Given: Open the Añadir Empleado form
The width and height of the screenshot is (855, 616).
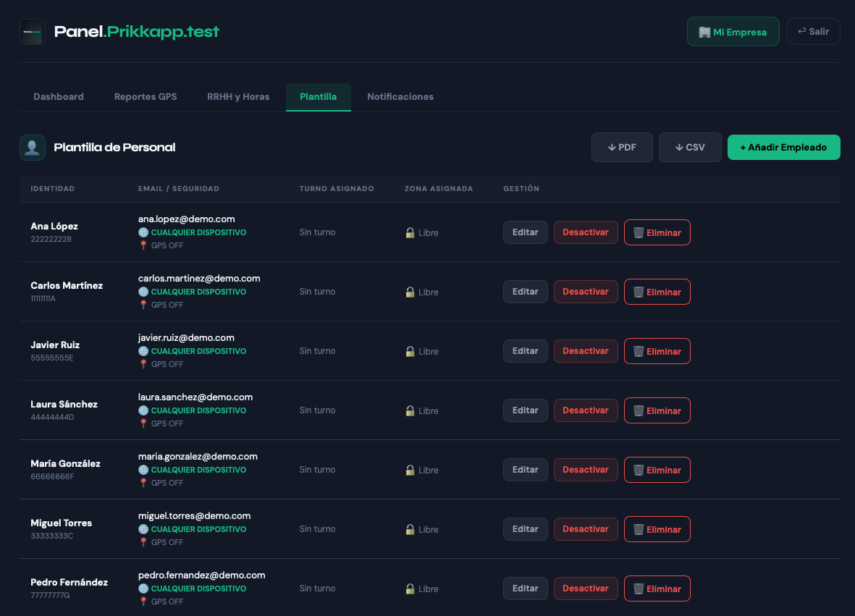Looking at the screenshot, I should coord(783,148).
